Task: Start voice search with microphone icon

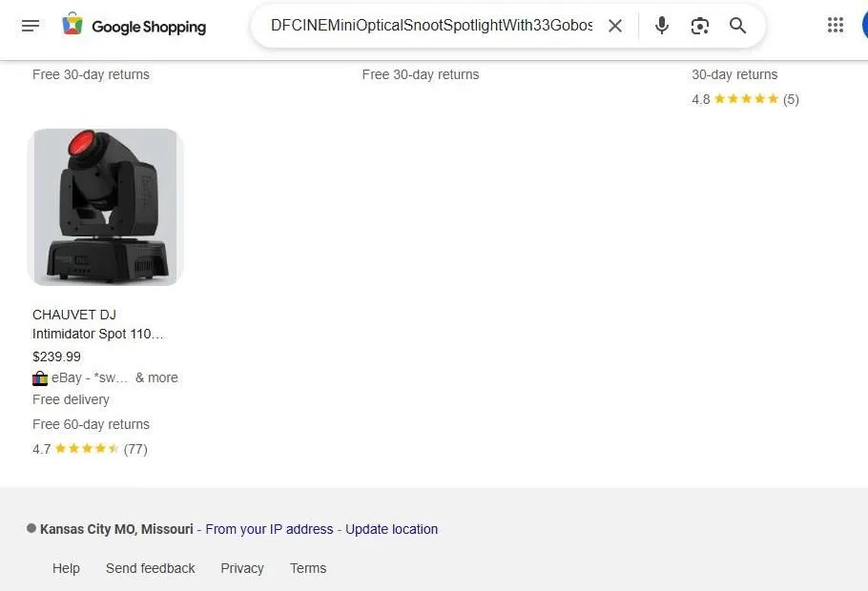Action: pyautogui.click(x=662, y=26)
